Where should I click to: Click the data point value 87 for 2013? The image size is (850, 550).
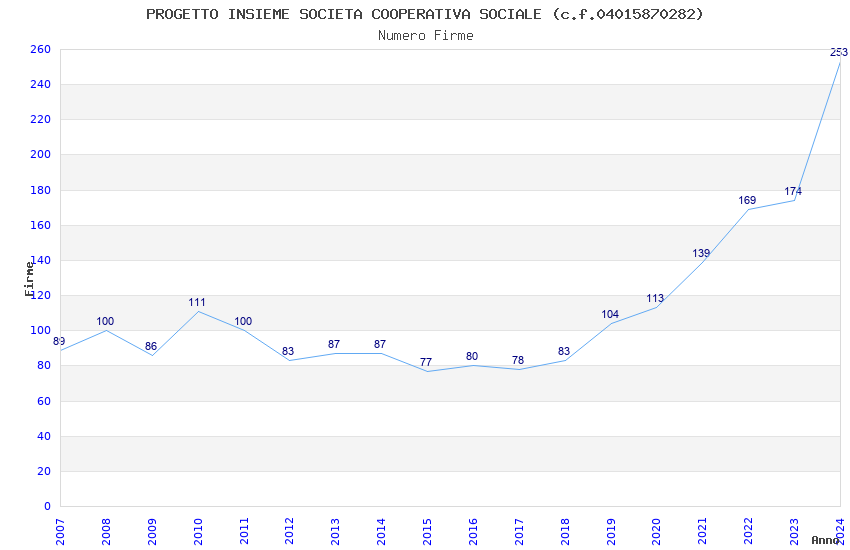point(334,344)
